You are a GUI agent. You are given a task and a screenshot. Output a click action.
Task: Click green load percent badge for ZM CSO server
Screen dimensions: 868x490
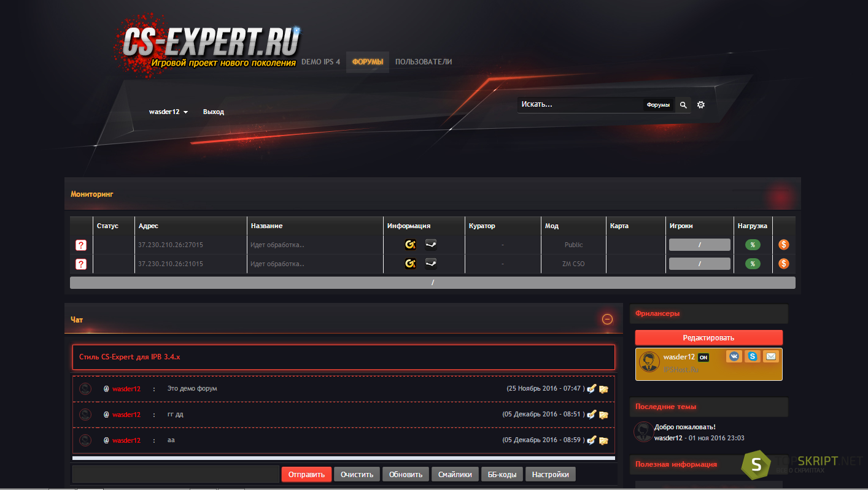coord(753,264)
